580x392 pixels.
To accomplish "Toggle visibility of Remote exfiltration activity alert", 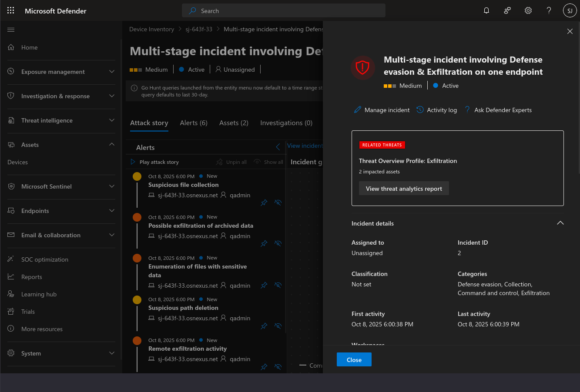I will pyautogui.click(x=278, y=367).
